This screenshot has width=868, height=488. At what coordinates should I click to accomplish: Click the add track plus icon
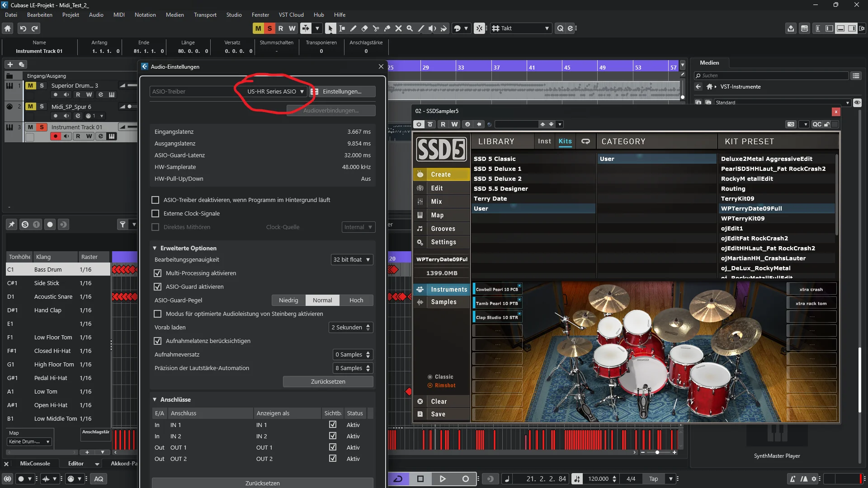pyautogui.click(x=10, y=65)
